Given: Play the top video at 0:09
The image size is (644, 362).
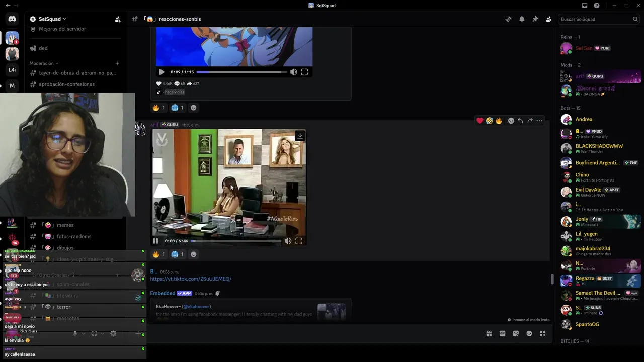Looking at the screenshot, I should pos(162,72).
